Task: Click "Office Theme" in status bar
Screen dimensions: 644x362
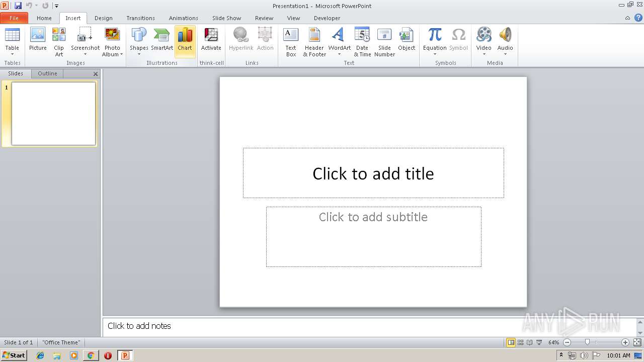Action: point(61,342)
